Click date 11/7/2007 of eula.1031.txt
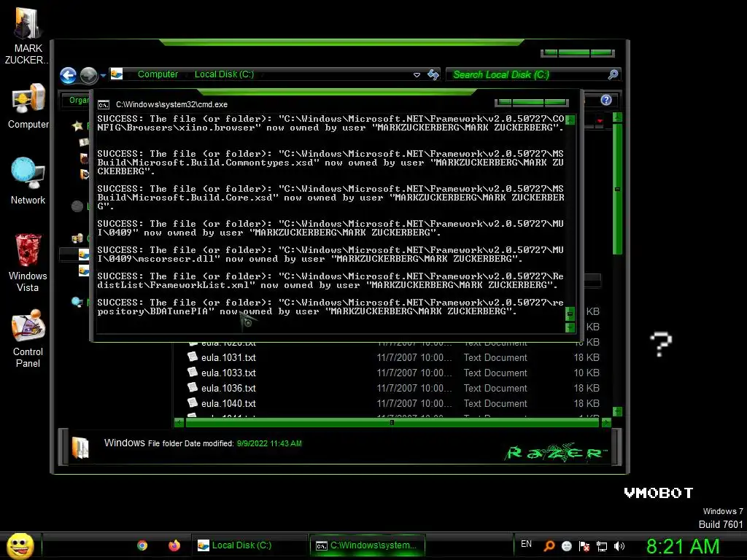Screen dimensions: 747x560 [x=414, y=357]
